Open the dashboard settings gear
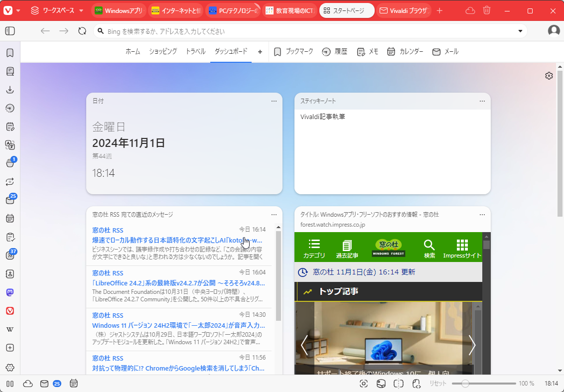Image resolution: width=564 pixels, height=392 pixels. [x=549, y=76]
